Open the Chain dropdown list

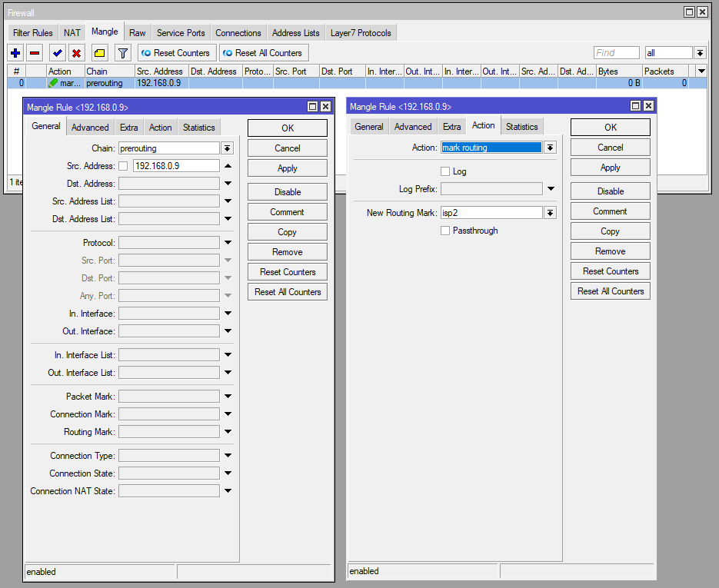click(228, 148)
